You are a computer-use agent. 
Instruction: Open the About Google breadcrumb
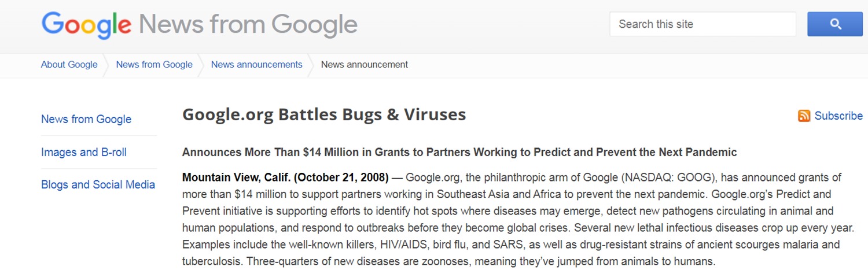tap(69, 65)
